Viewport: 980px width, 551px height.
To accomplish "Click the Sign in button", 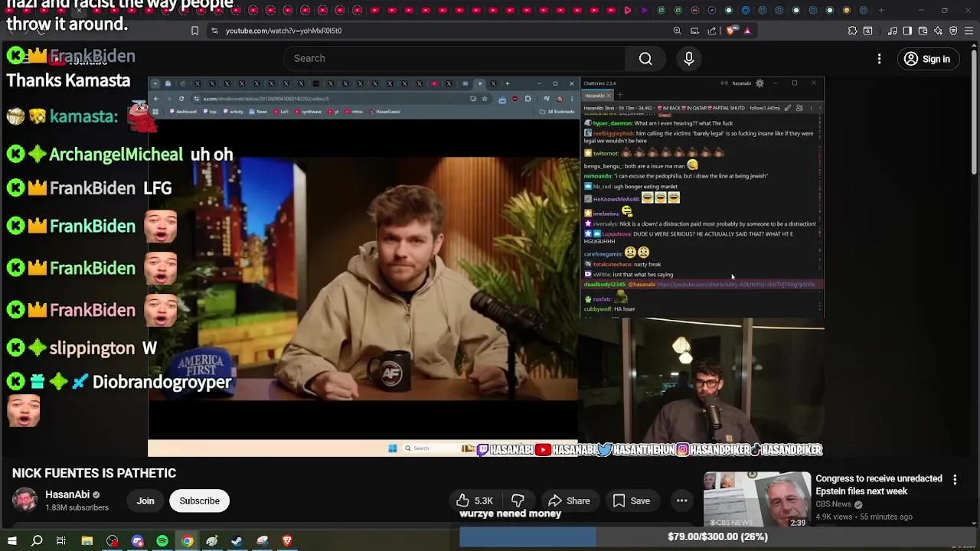I will (927, 59).
